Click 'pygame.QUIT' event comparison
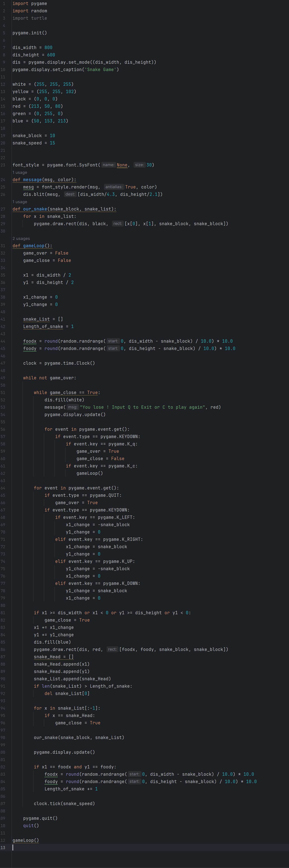289x868 pixels. pos(104,495)
